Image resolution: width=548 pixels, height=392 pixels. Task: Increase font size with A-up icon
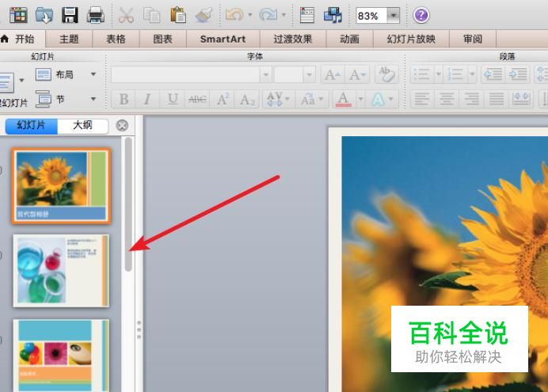333,74
